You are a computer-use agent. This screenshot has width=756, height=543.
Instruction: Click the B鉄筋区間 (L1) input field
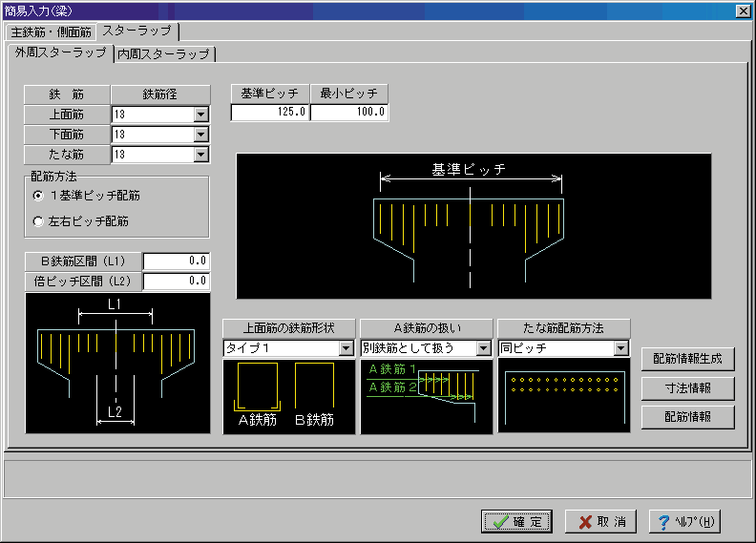177,261
